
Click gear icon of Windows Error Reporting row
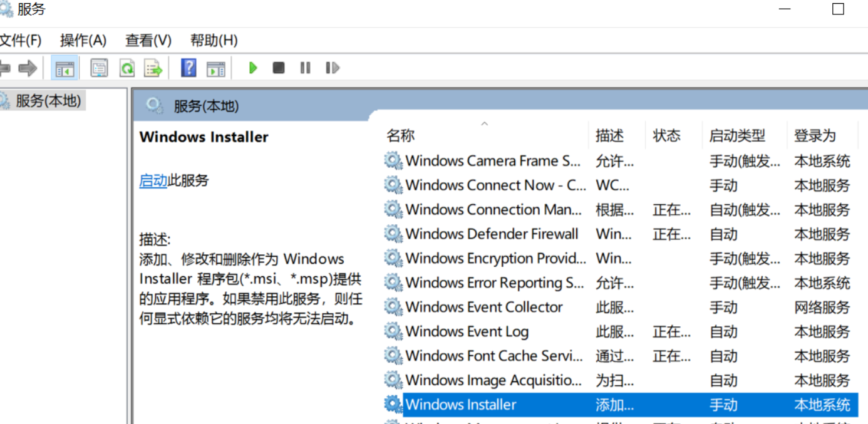tap(393, 282)
